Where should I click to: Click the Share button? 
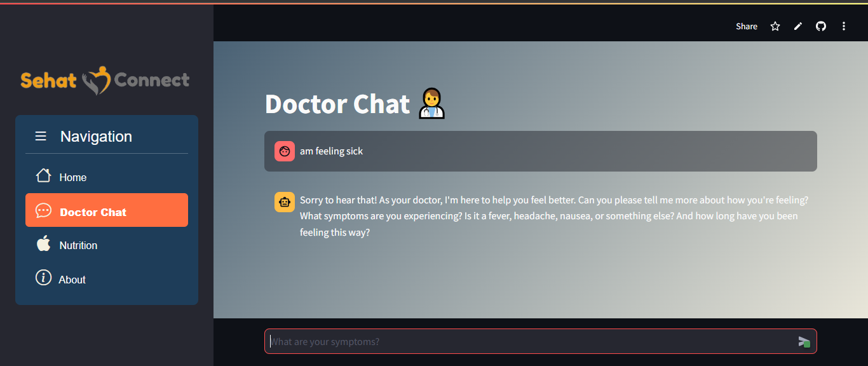pos(746,26)
